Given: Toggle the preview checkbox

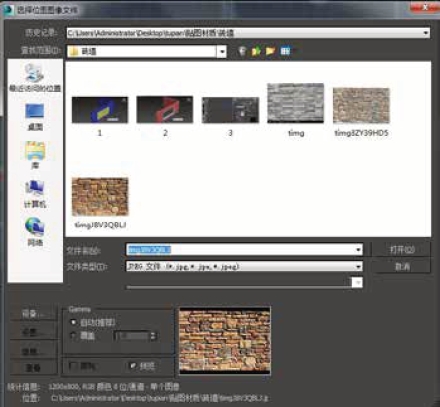Looking at the screenshot, I should point(133,366).
